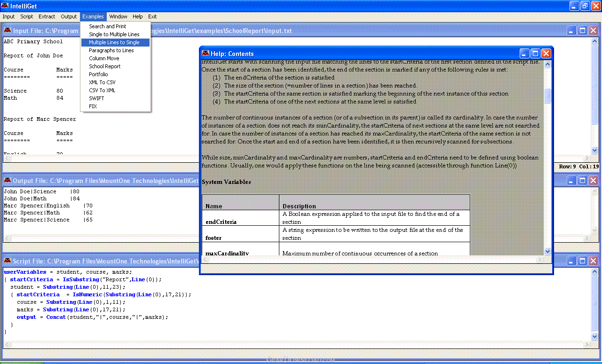
Task: Choose Single to Multiple Lines example
Action: point(115,34)
